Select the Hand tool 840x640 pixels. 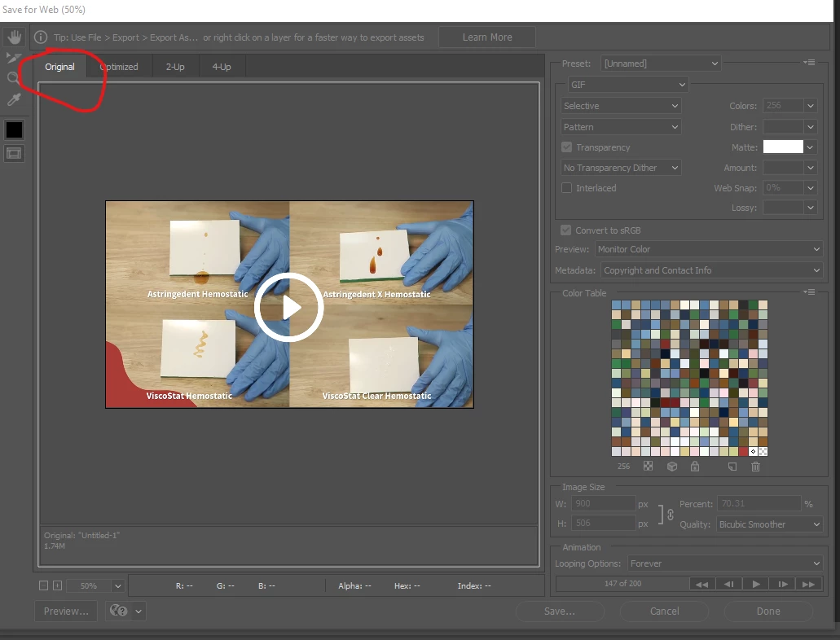pyautogui.click(x=14, y=37)
